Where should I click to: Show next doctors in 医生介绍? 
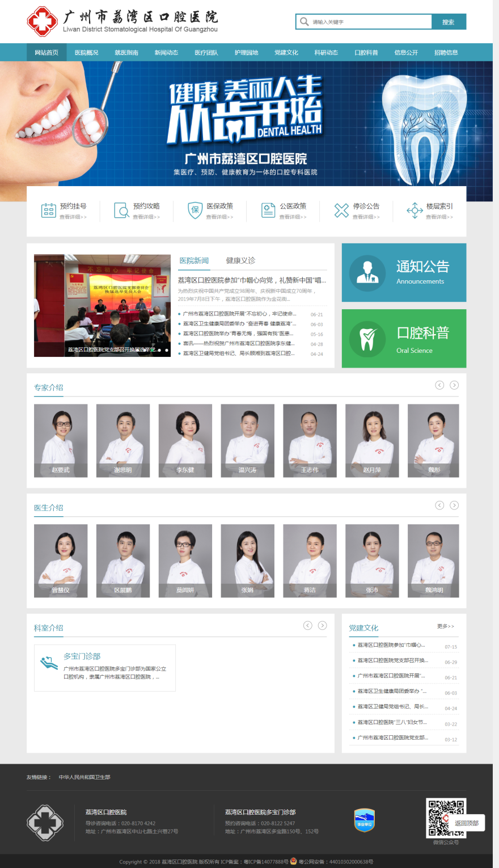tap(454, 505)
